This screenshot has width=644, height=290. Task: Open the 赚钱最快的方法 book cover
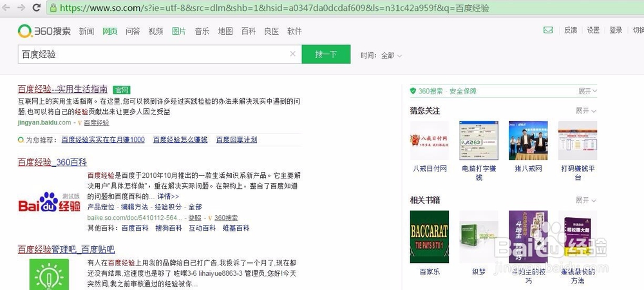pos(578,237)
